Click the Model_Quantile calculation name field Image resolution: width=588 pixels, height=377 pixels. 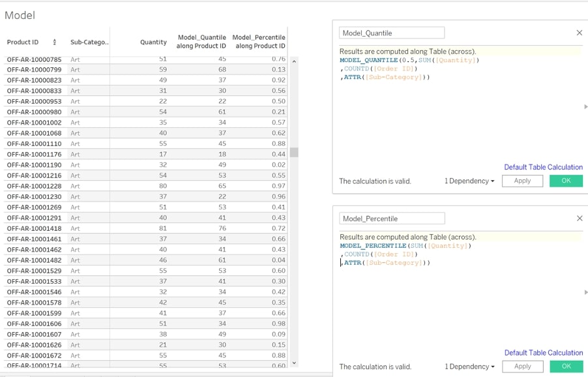point(392,33)
